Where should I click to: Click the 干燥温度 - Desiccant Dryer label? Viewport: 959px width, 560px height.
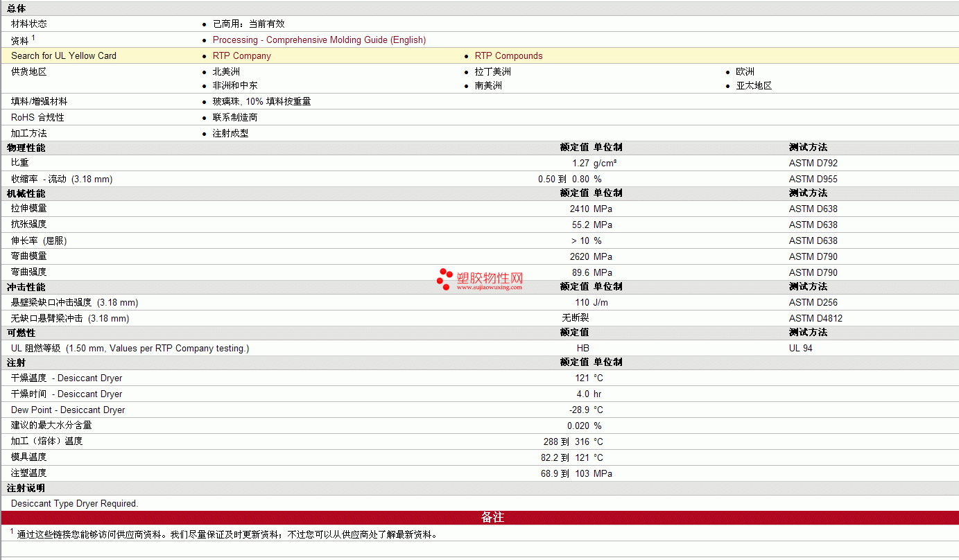[67, 378]
